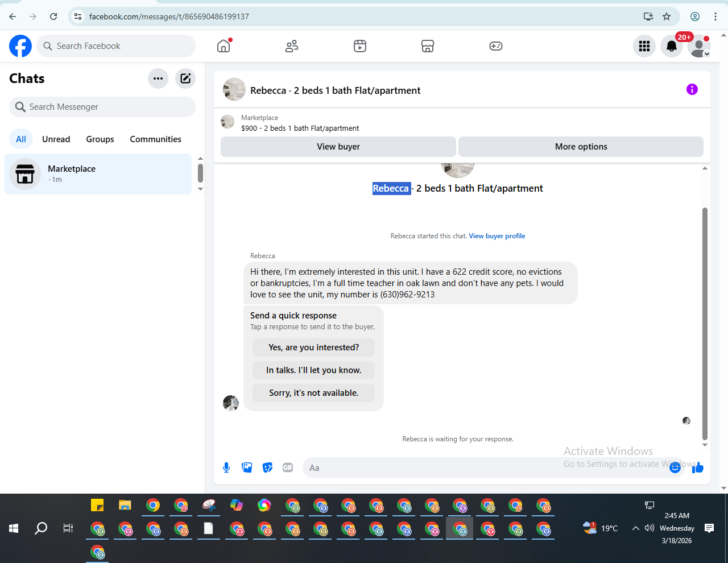
Task: Click the conversation scrollbar thumb
Action: [x=705, y=324]
